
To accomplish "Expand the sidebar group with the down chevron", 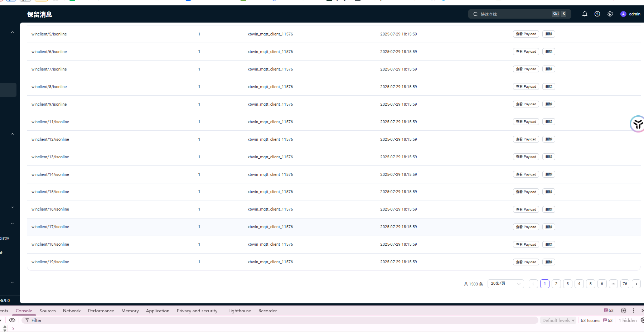I will coord(13,207).
